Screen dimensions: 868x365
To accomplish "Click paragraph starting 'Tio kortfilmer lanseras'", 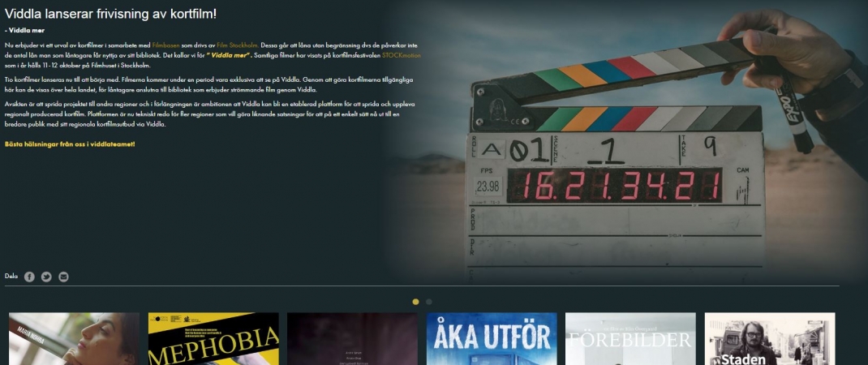I will [209, 84].
